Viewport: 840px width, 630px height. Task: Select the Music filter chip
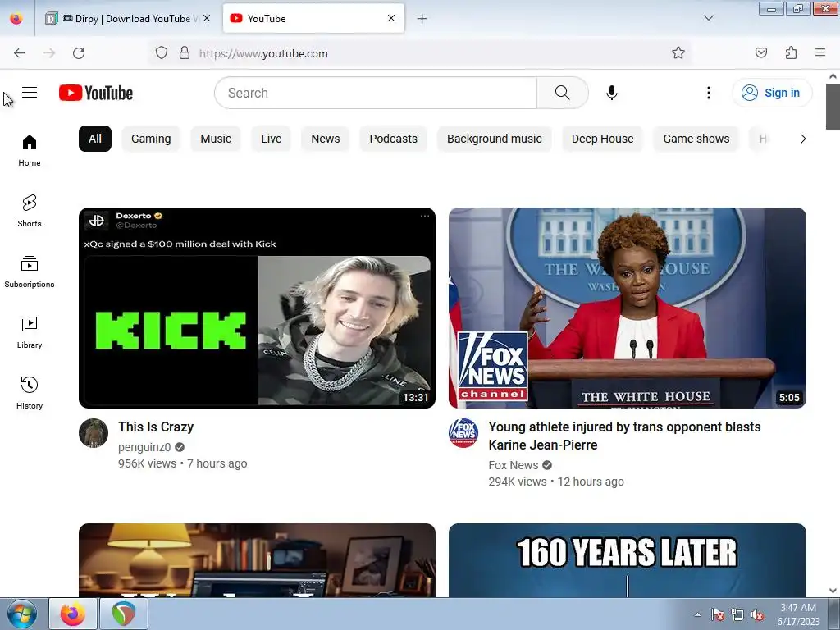pos(216,139)
